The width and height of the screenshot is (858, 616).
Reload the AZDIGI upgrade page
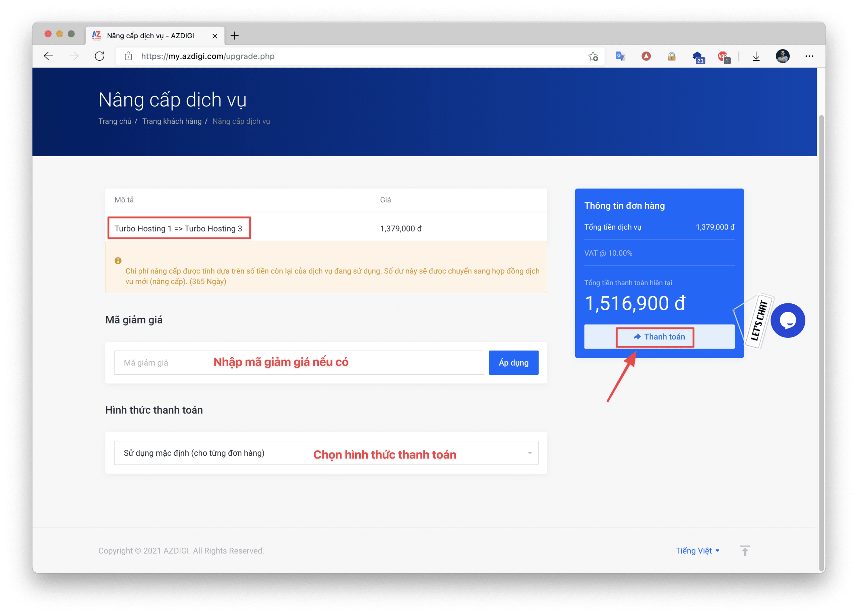coord(100,56)
